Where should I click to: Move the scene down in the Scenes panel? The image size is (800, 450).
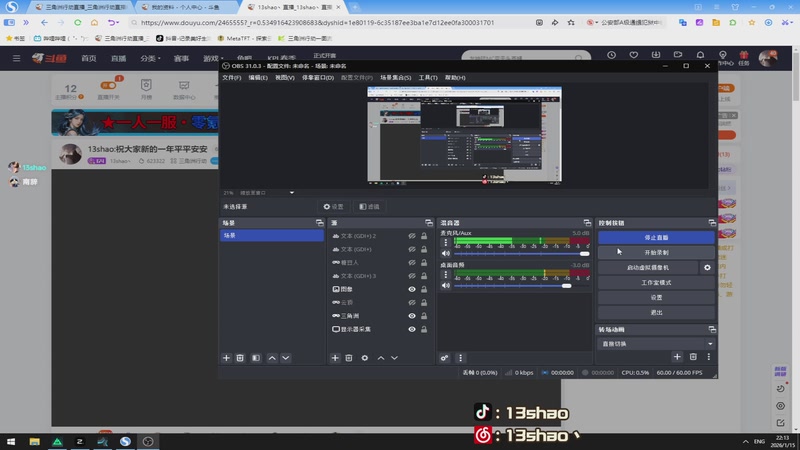coord(286,358)
